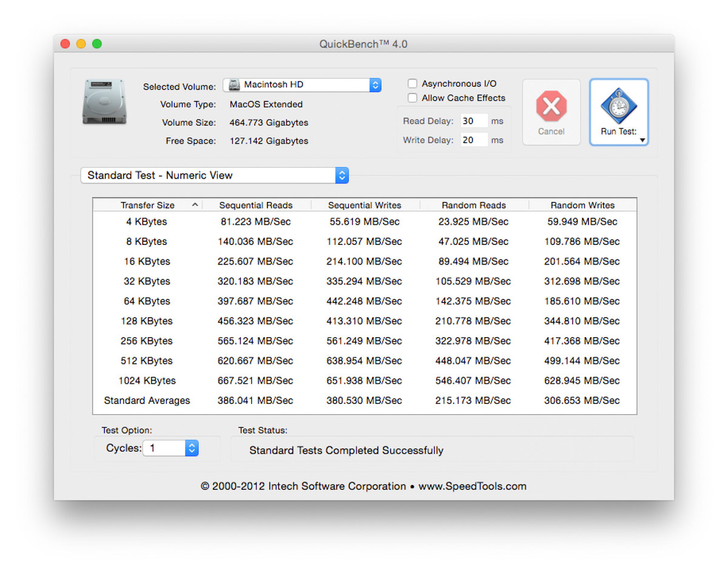This screenshot has width=728, height=573.
Task: Click the 667.521 MB/Sec cell
Action: tap(255, 381)
